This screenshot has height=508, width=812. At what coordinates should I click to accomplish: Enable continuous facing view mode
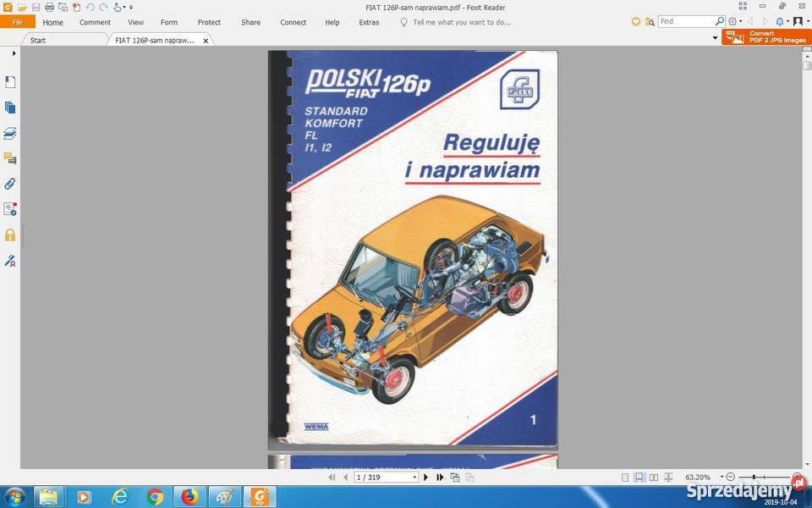coord(668,478)
